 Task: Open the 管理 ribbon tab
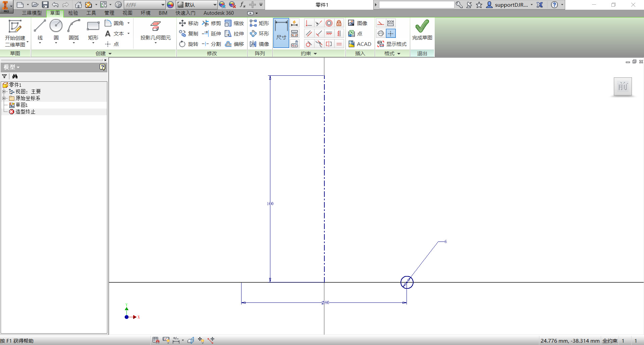tap(109, 13)
